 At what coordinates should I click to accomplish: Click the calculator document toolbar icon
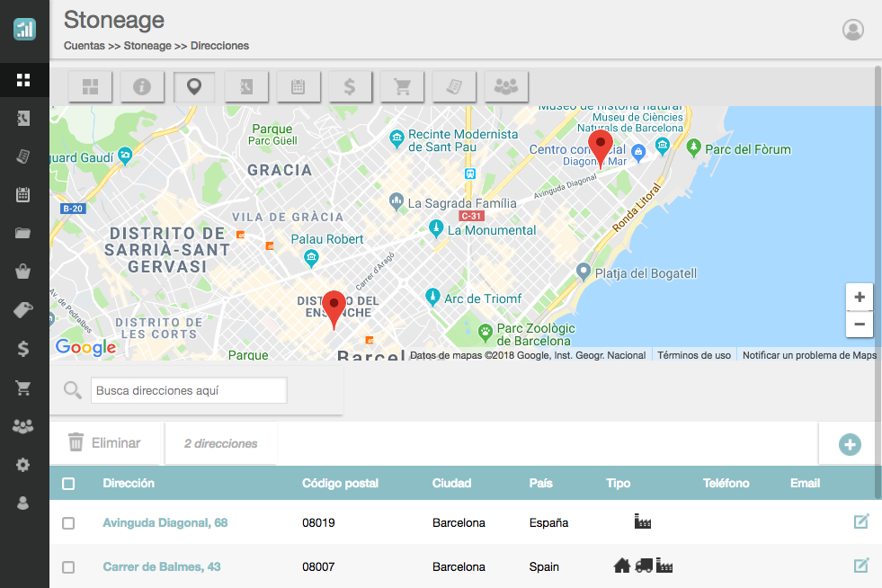(454, 86)
